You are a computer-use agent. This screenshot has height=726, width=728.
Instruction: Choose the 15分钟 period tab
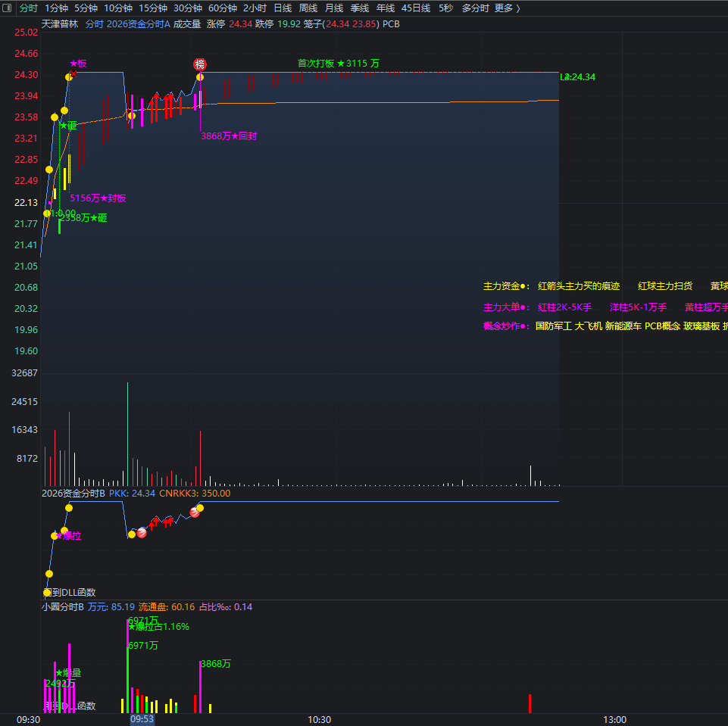(x=153, y=8)
